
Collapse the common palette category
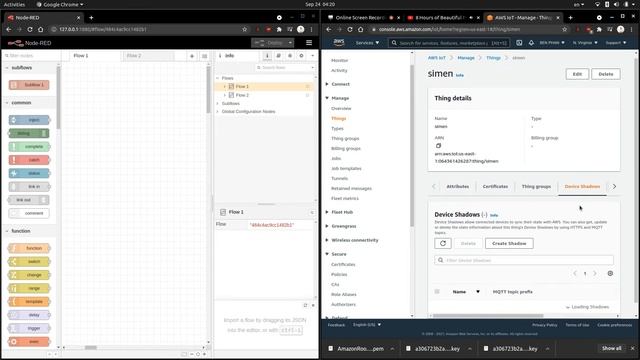[x=7, y=103]
